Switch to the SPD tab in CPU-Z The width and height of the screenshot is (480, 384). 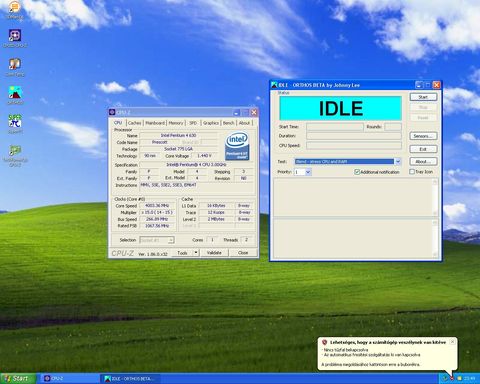tap(193, 123)
